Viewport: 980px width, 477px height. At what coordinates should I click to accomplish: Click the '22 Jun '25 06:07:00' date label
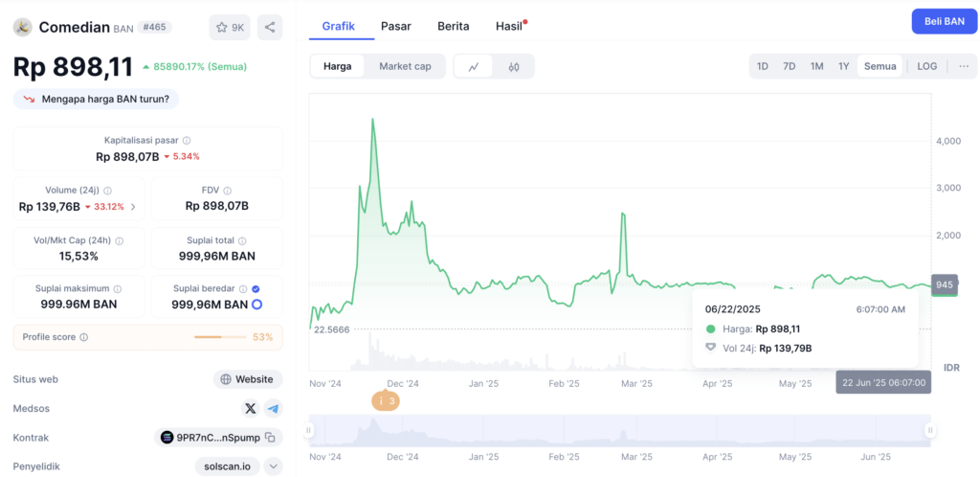883,382
